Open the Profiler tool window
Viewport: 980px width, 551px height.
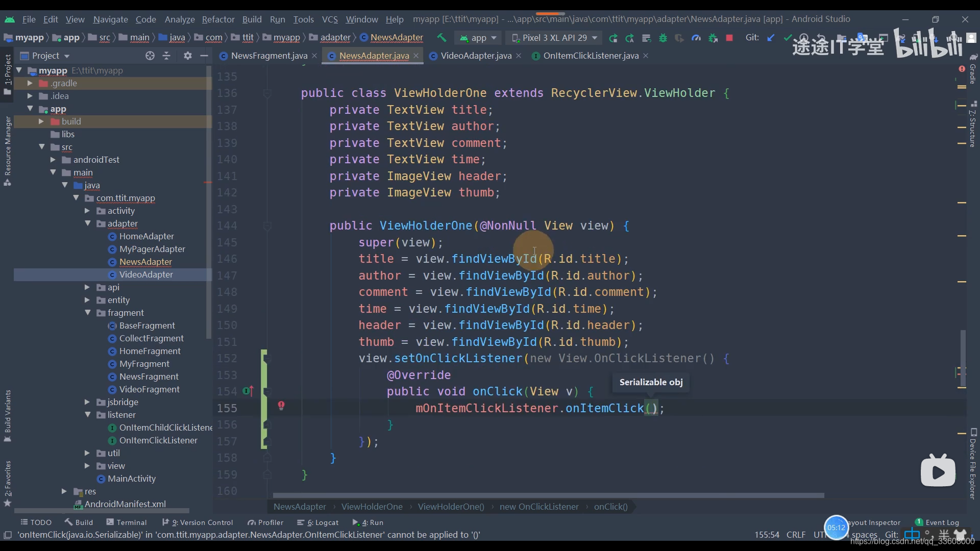(265, 522)
